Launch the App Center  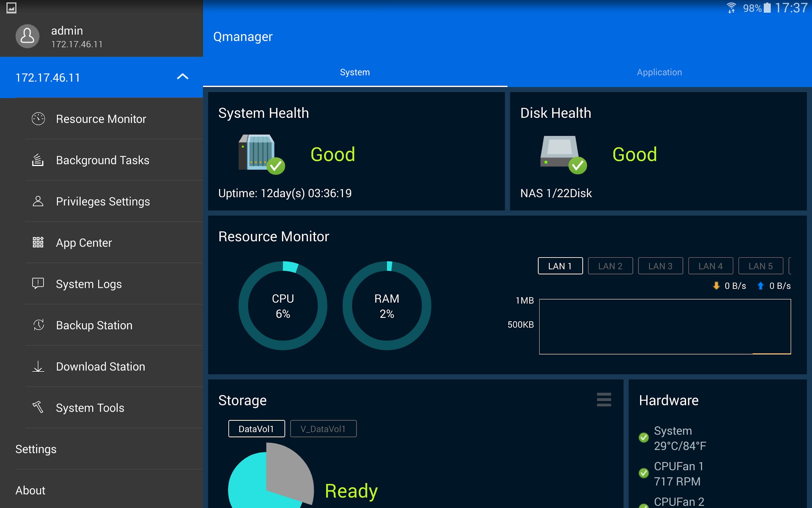coord(83,242)
